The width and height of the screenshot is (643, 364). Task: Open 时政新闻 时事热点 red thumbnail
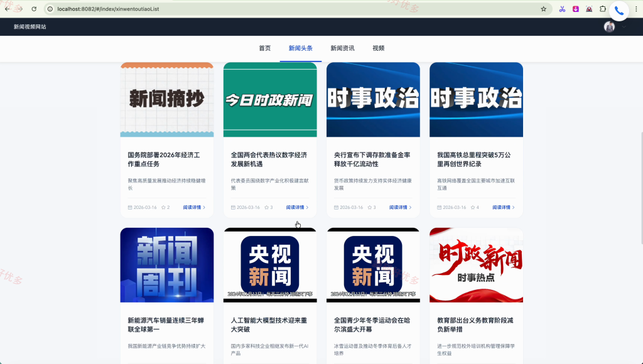[x=476, y=265]
